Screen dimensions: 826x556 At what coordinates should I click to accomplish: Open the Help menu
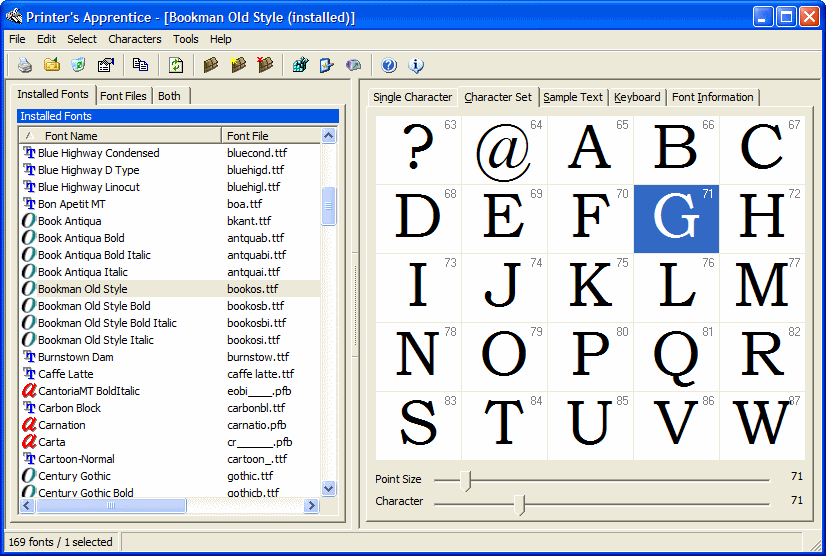[x=220, y=39]
